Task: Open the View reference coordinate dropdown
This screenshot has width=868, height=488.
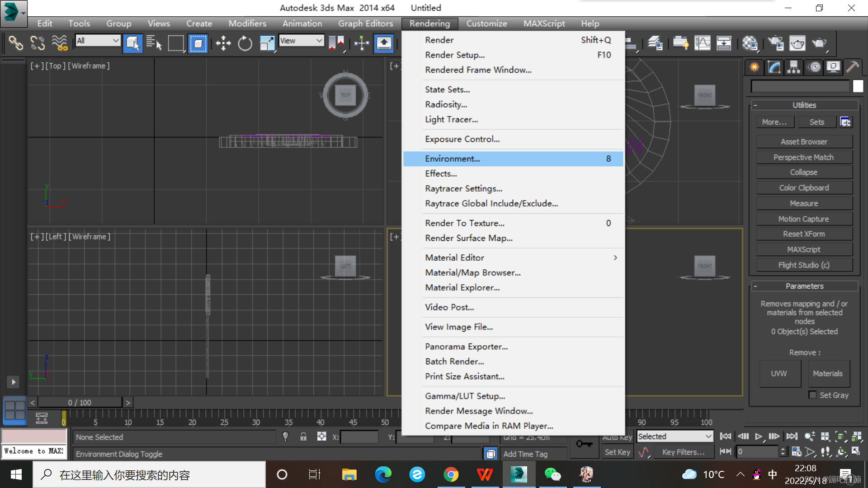Action: (302, 41)
